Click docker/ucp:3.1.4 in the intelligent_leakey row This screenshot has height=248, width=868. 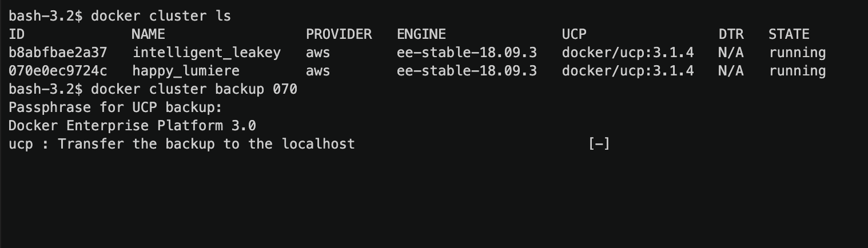pyautogui.click(x=628, y=53)
